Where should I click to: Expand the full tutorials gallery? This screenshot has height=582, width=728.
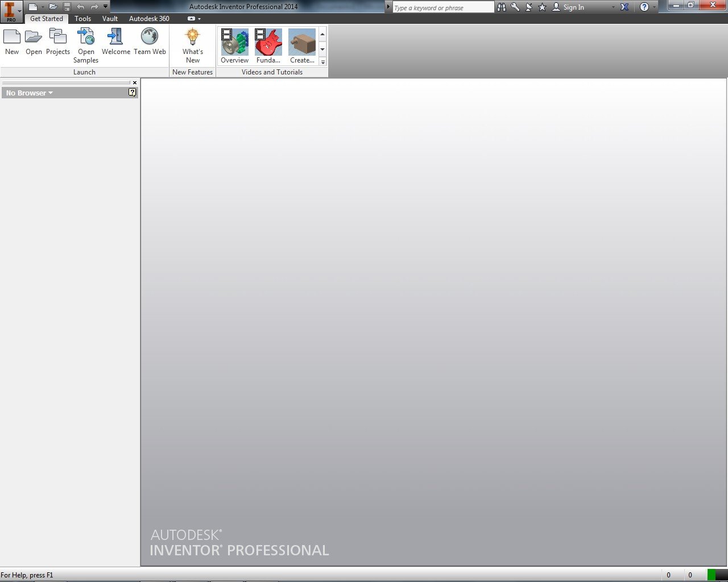point(322,62)
